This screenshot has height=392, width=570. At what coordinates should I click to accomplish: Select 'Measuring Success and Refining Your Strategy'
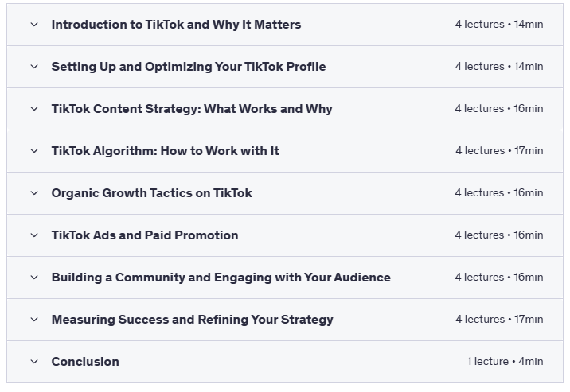pos(192,320)
